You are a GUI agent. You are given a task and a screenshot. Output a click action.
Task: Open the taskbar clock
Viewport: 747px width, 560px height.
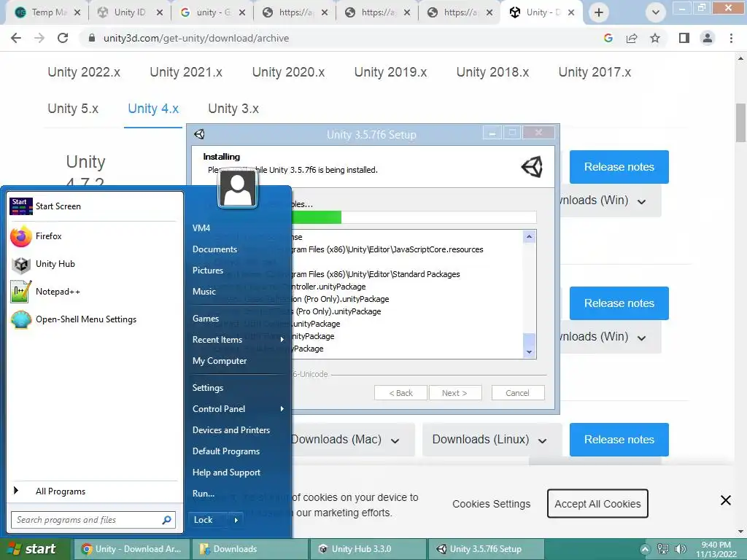(x=716, y=549)
